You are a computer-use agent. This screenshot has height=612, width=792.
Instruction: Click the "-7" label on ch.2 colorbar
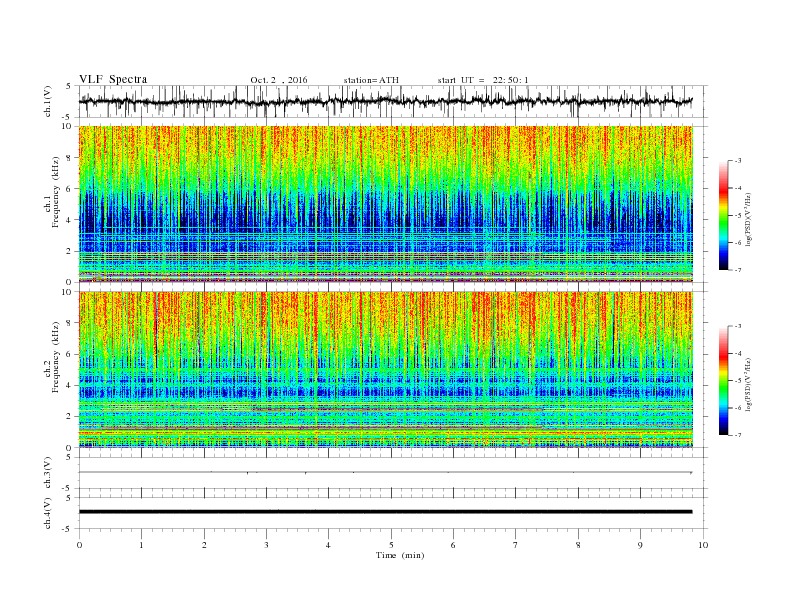pyautogui.click(x=738, y=435)
